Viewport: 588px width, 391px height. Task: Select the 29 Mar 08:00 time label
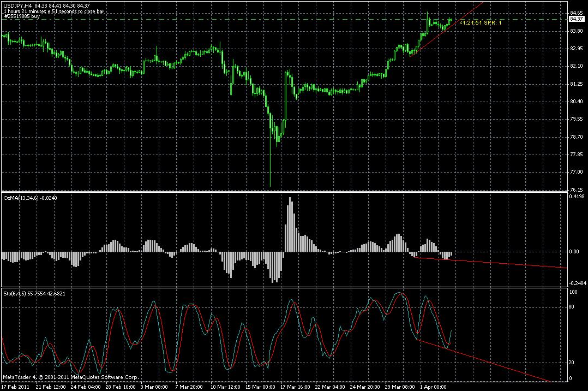tap(400, 387)
